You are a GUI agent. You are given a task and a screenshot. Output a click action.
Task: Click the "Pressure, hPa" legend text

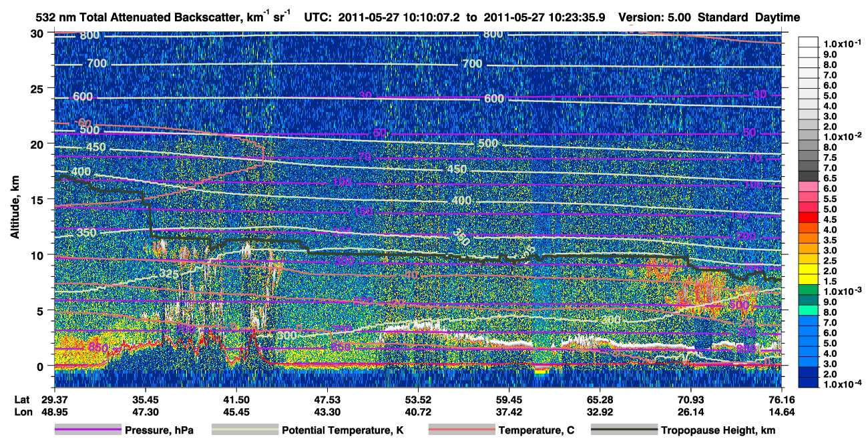coord(159,431)
